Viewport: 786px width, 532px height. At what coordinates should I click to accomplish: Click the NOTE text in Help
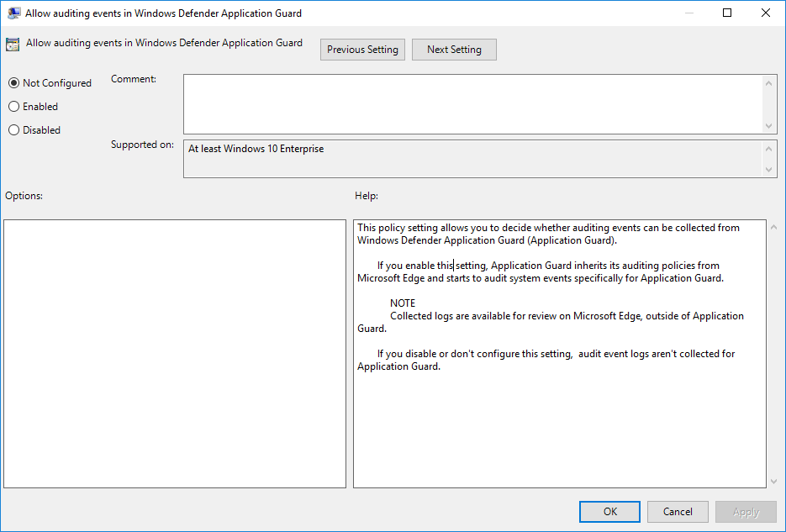coord(403,303)
